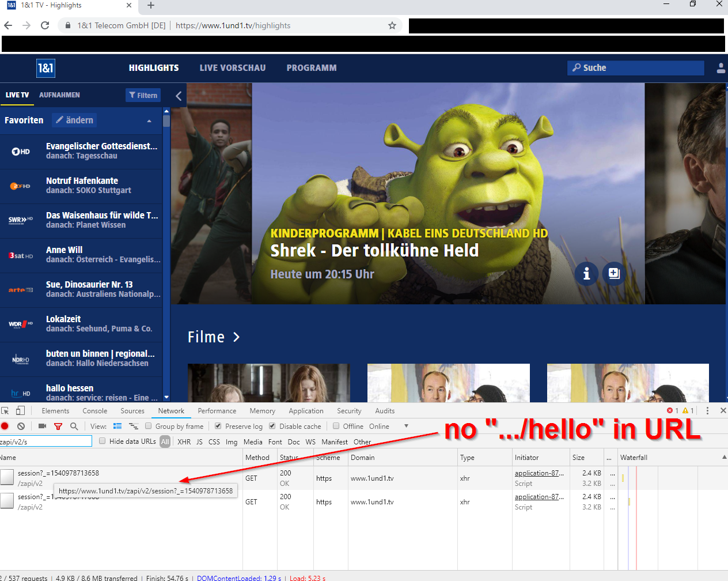Open the Notruf Hafenkante channel entry
The height and width of the screenshot is (581, 728).
tap(81, 186)
